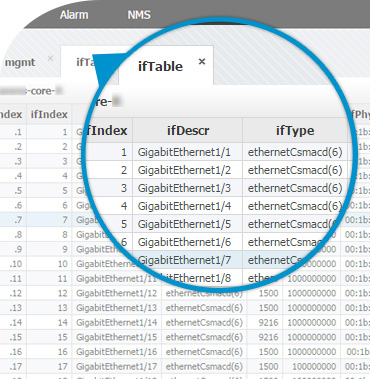Select the GigabitEthernet1/1 cell
The image size is (370, 379).
pos(188,152)
